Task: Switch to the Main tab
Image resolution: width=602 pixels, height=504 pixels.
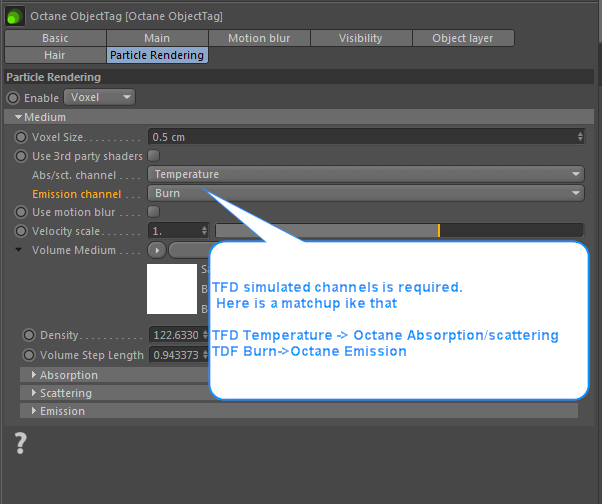Action: tap(157, 38)
